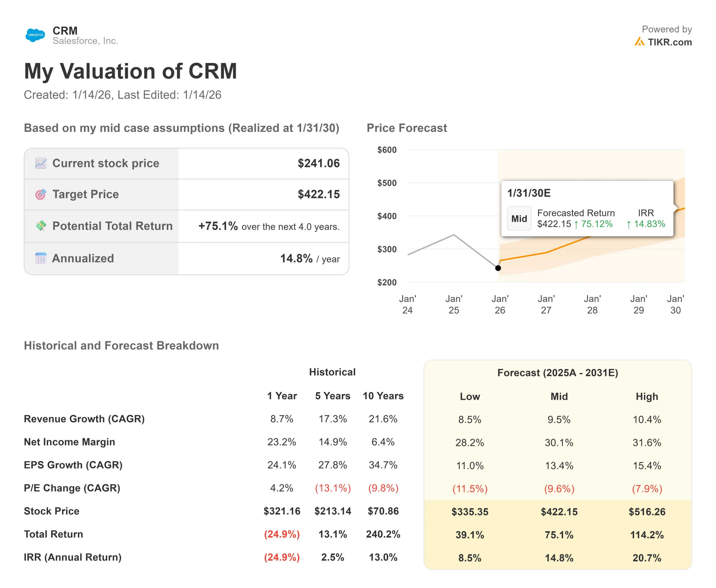
Task: Click the $335.35 low case stock price
Action: click(470, 511)
